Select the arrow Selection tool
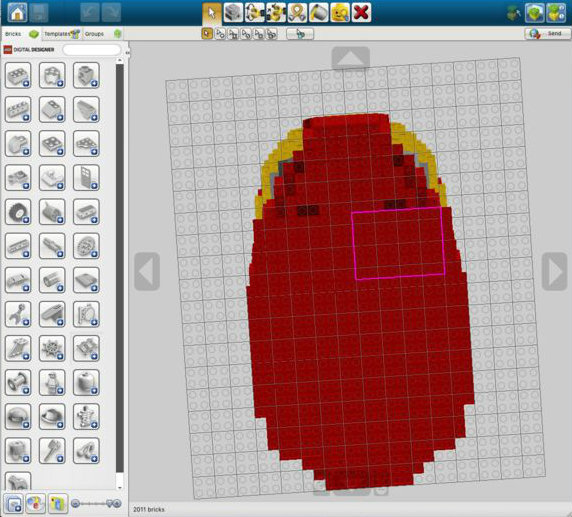 click(x=212, y=13)
